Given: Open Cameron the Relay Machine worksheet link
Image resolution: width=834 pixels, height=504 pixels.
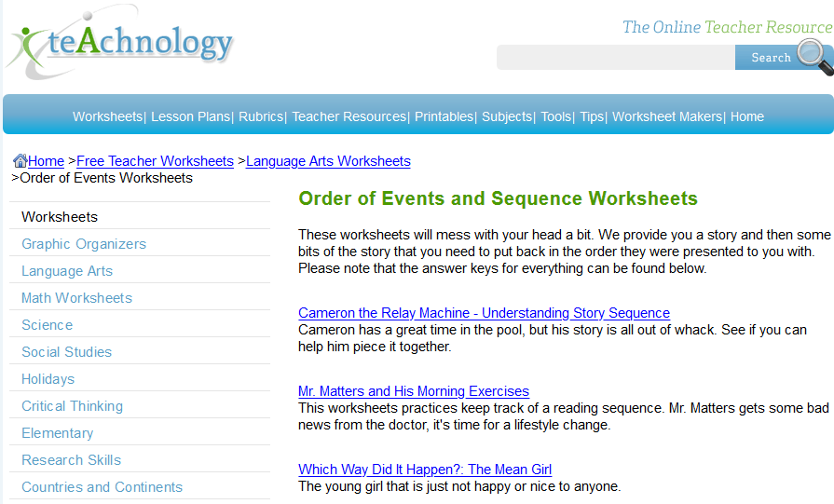Looking at the screenshot, I should [x=484, y=313].
